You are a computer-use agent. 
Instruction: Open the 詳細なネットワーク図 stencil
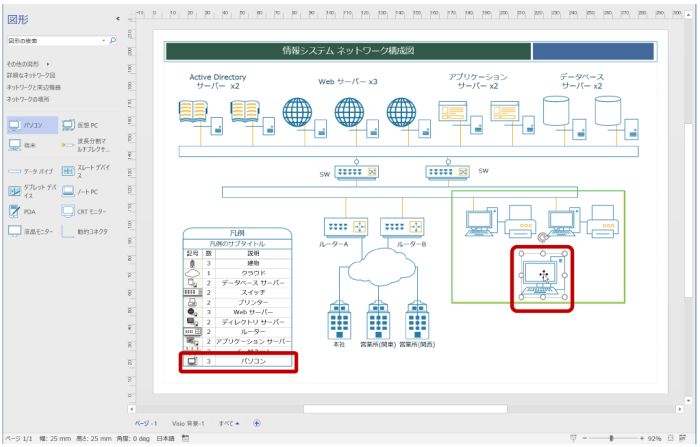(x=31, y=75)
